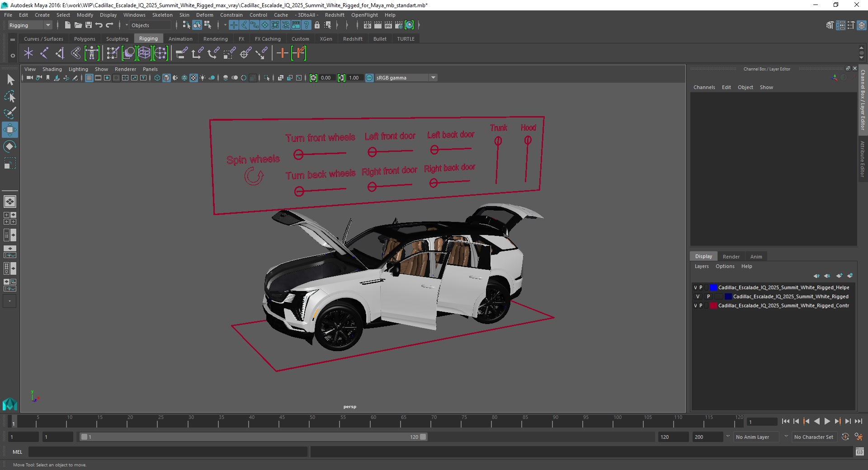Toggle Auto Keyframe button
Screen dimensions: 868x470
(x=845, y=437)
